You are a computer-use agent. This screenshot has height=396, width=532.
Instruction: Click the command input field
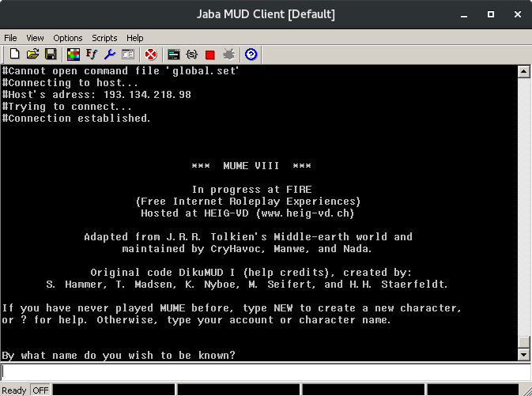point(266,372)
